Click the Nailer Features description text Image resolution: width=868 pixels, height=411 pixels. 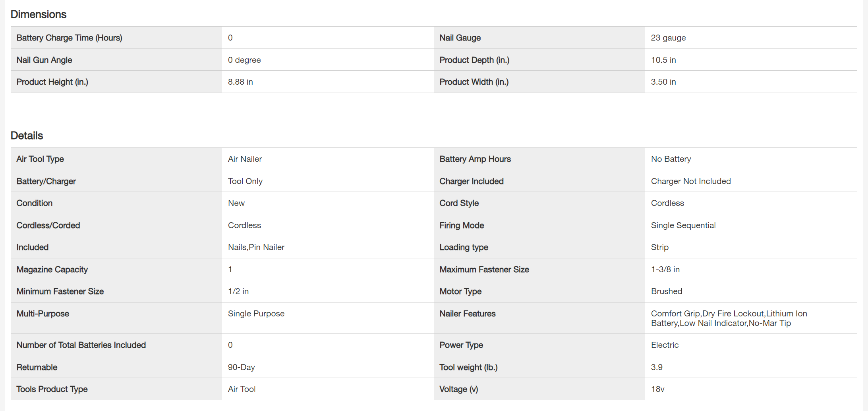pos(729,318)
